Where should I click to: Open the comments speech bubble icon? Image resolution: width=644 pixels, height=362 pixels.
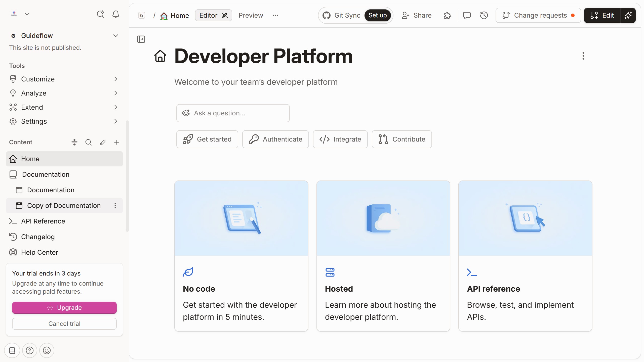[467, 16]
